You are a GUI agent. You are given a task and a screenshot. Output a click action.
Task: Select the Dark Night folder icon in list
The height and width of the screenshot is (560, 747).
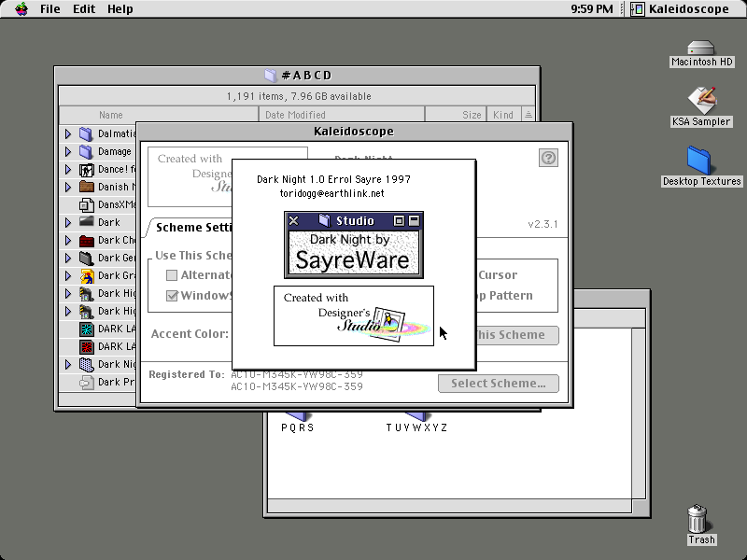[86, 364]
